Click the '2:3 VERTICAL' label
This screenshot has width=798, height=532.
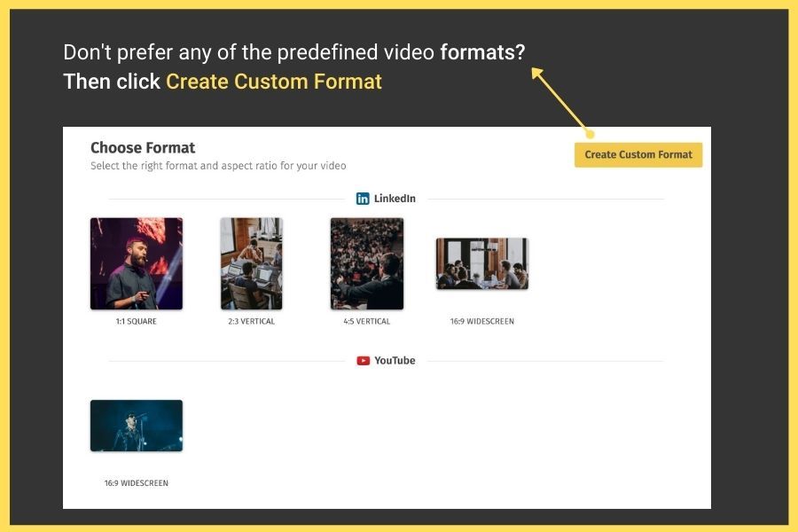[x=252, y=321]
